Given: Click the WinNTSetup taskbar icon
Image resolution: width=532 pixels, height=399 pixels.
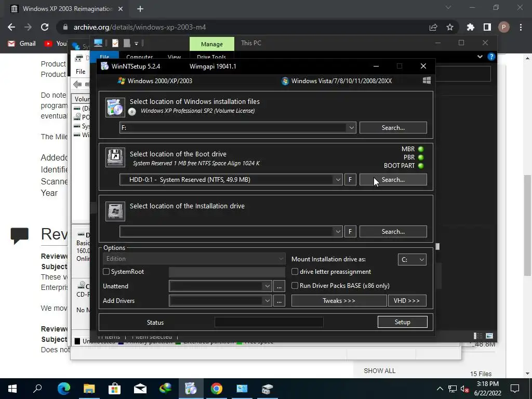Looking at the screenshot, I should pyautogui.click(x=191, y=389).
